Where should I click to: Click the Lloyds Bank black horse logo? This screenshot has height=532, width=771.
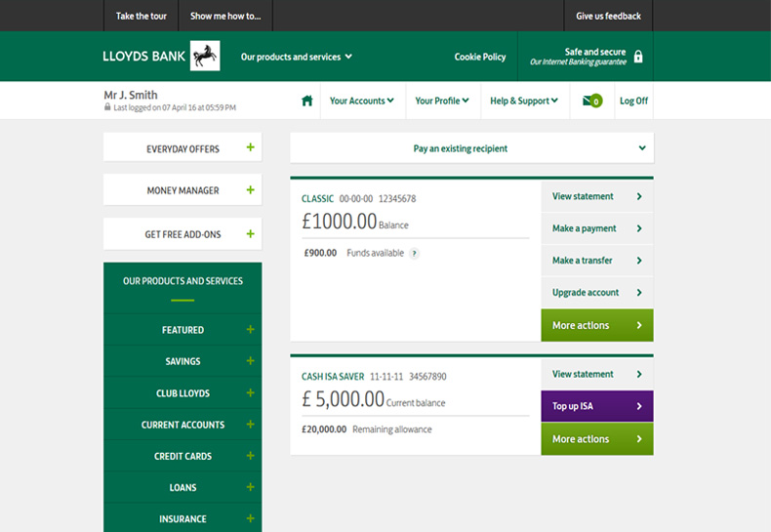point(205,56)
